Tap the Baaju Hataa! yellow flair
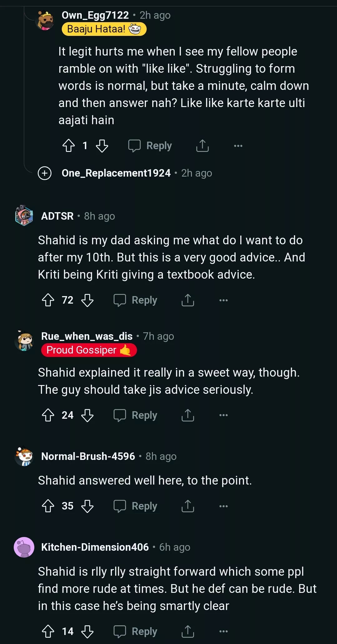337x644 pixels. pos(104,29)
